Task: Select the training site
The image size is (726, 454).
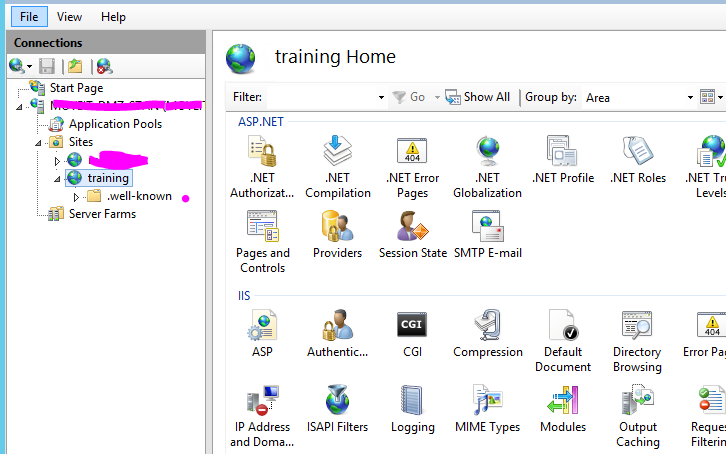Action: 108,178
